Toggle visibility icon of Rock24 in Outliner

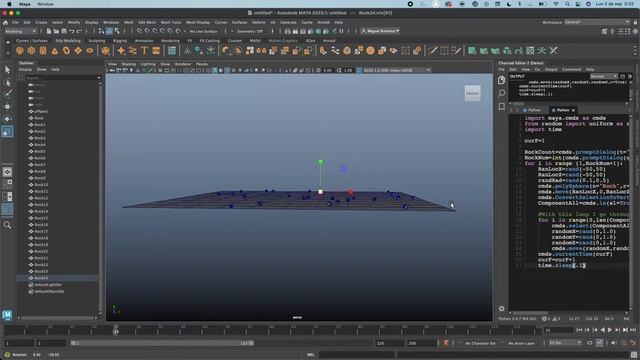tap(31, 278)
